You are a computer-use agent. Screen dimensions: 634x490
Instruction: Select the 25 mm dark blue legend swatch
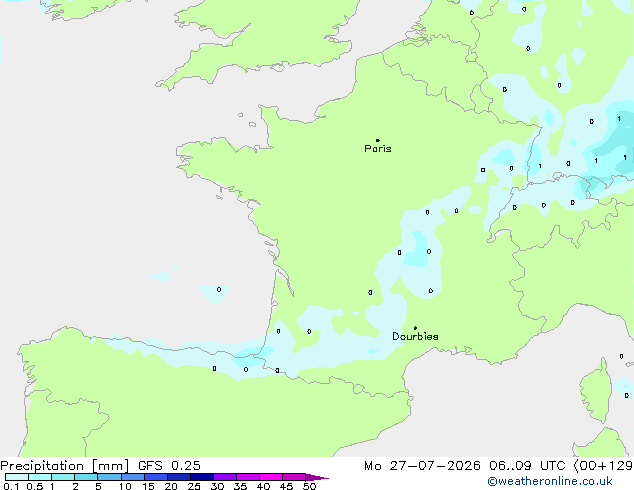coord(202,477)
